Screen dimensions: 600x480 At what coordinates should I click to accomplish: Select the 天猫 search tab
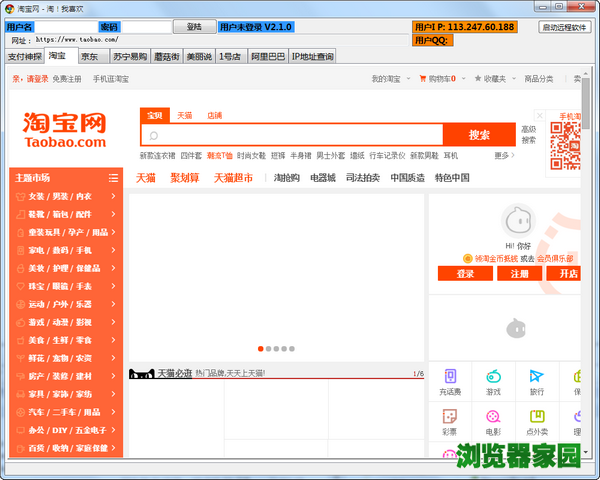185,115
